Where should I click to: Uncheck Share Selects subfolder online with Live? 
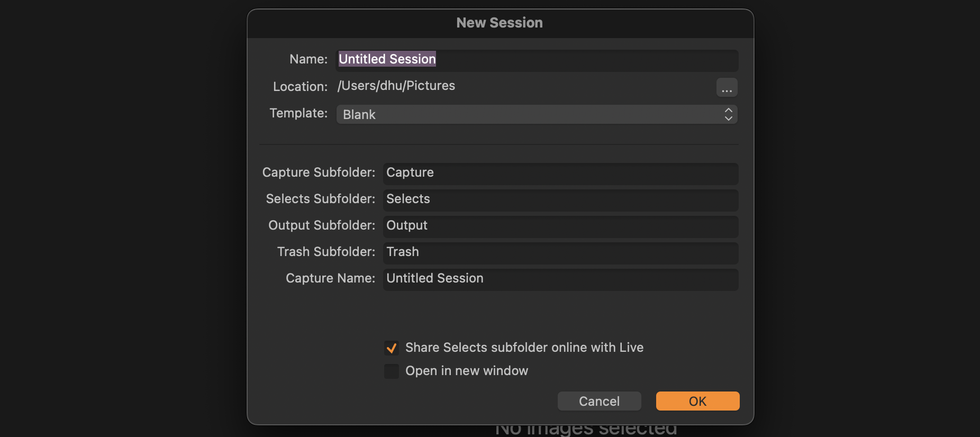[x=392, y=348]
